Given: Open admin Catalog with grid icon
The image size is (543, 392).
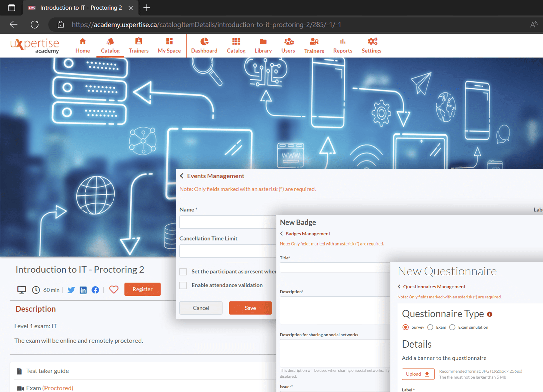Looking at the screenshot, I should click(x=236, y=45).
